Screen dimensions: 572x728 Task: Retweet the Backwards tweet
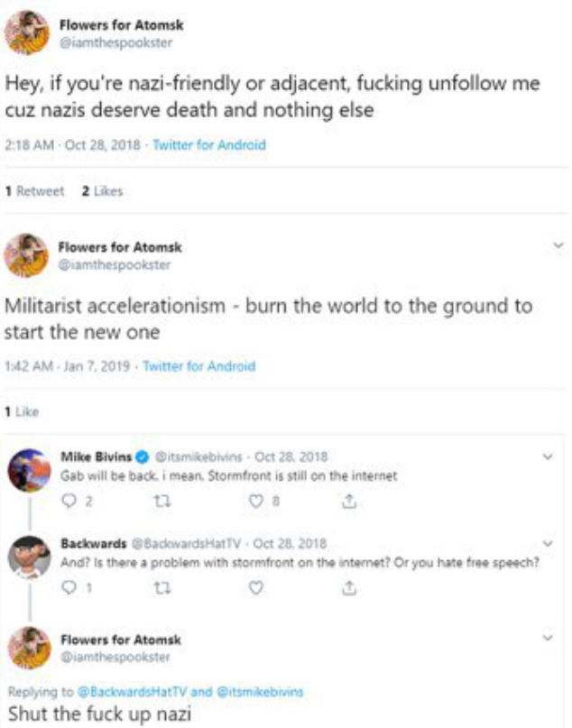pos(163,588)
